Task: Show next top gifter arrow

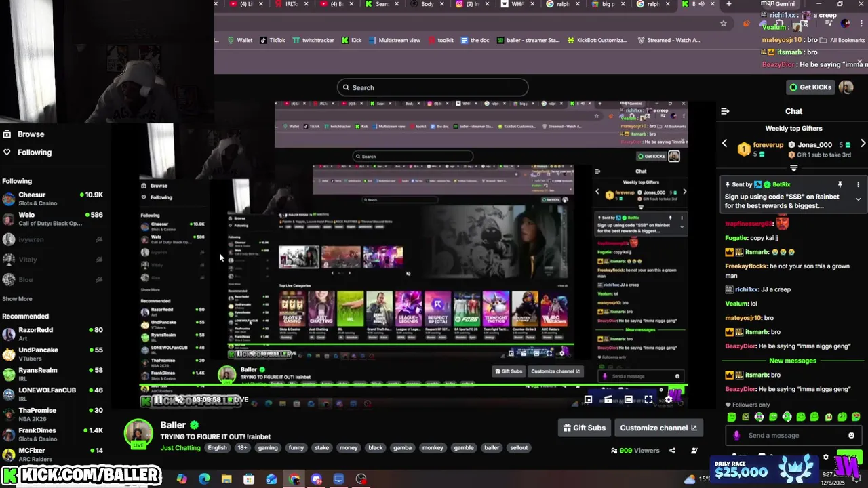Action: tap(863, 144)
